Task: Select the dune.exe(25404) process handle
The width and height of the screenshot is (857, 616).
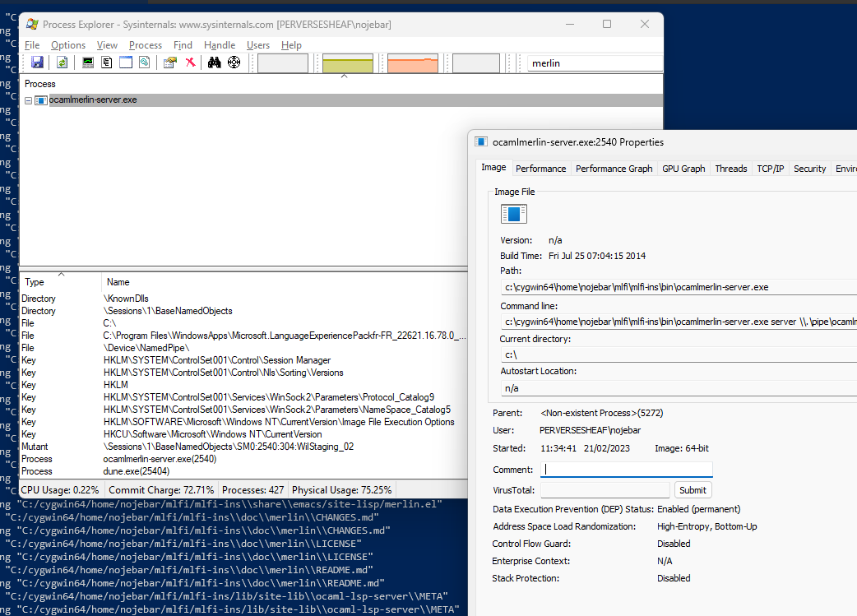Action: coord(243,471)
